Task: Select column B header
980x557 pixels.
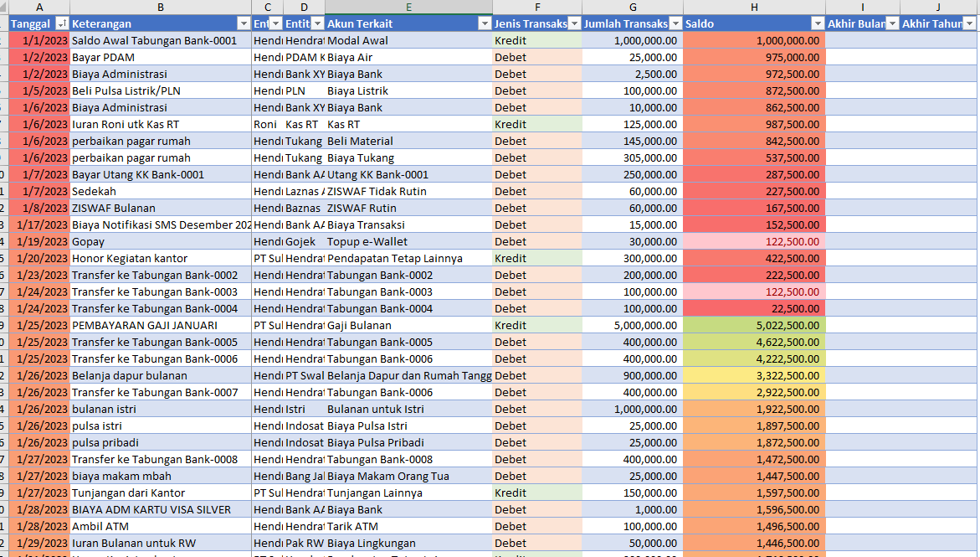Action: pos(161,8)
